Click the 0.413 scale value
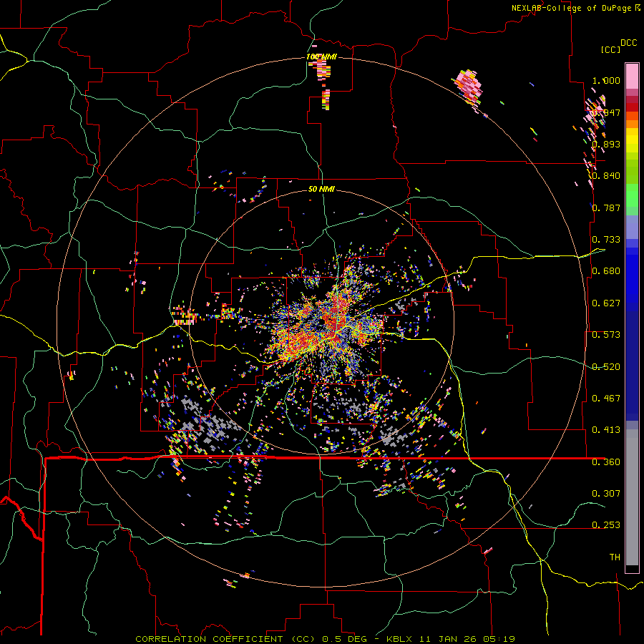This screenshot has height=644, width=644. [x=606, y=430]
